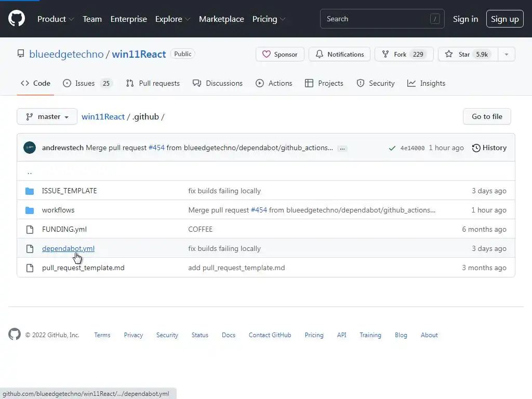Click the andrewstech commit author avatar
This screenshot has width=532, height=399.
pos(30,148)
